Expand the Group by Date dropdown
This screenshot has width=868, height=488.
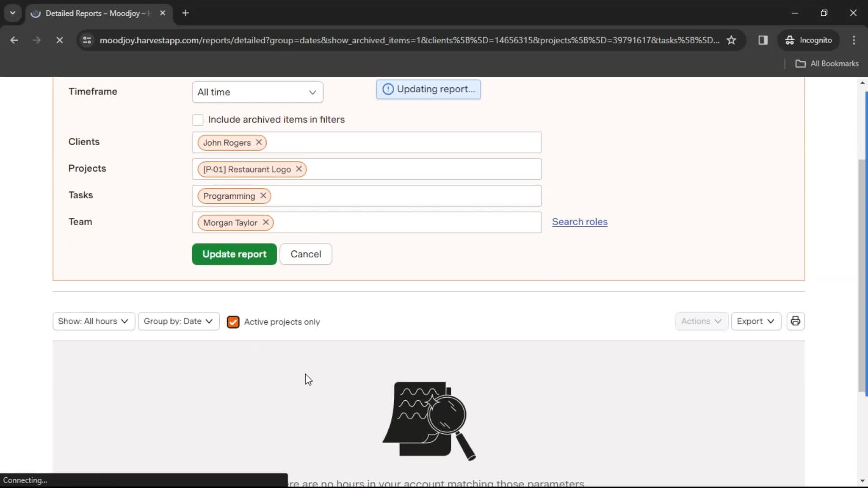click(178, 321)
